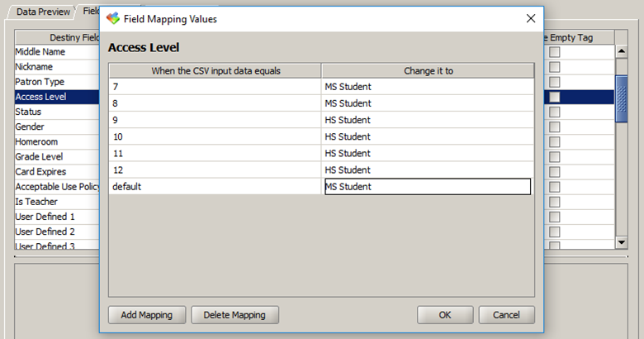Viewport: 644px width, 339px height.
Task: Confirm mappings with the OK button
Action: tap(445, 314)
